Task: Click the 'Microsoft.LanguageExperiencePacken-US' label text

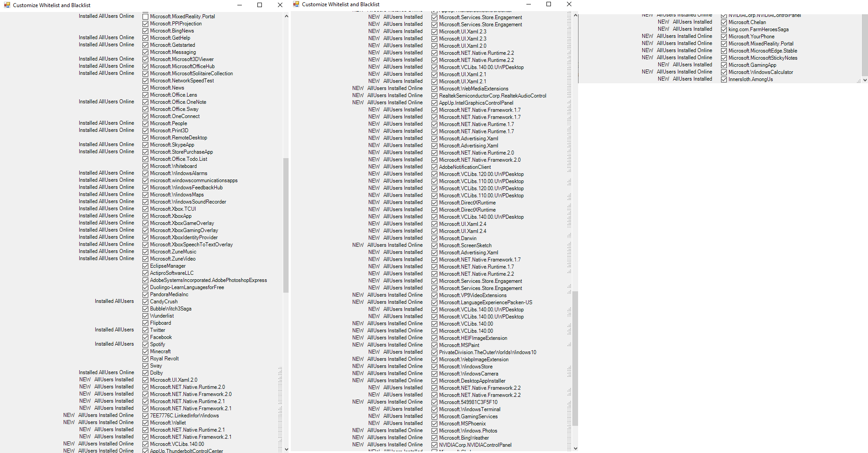Action: pos(485,302)
